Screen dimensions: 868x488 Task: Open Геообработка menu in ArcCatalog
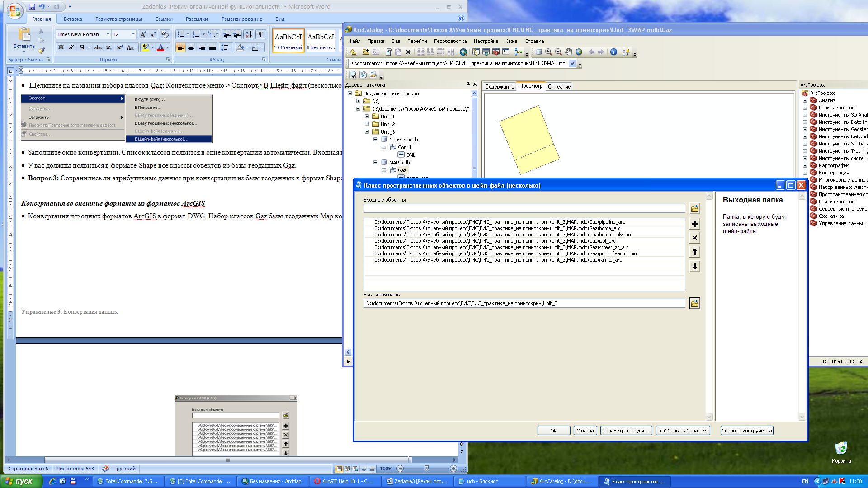pos(450,41)
